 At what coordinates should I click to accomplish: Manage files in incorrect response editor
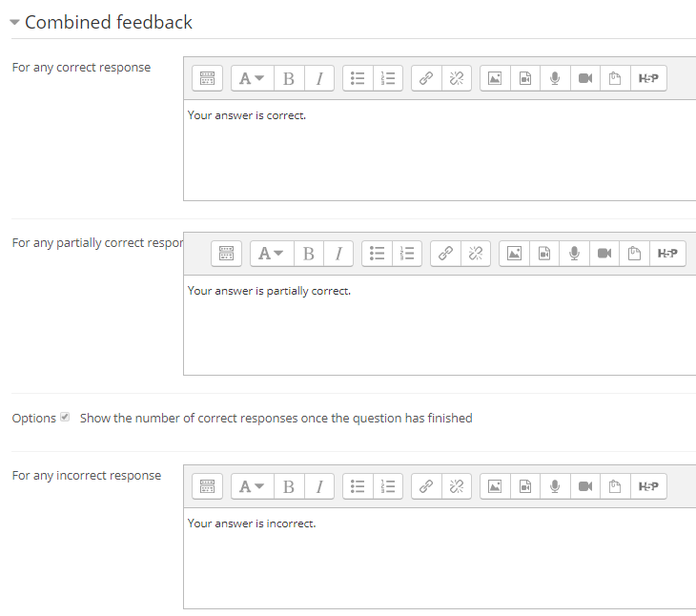pyautogui.click(x=615, y=486)
